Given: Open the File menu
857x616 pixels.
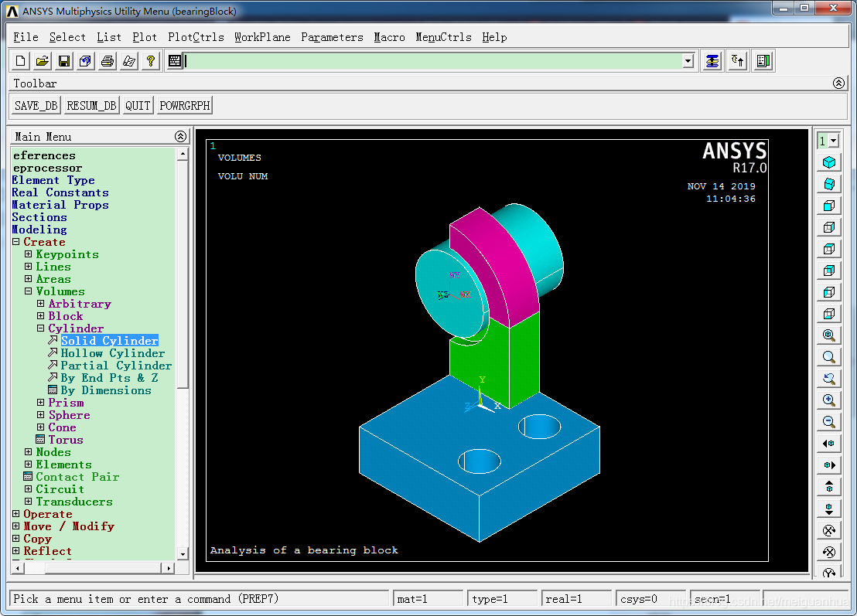Looking at the screenshot, I should pos(26,37).
